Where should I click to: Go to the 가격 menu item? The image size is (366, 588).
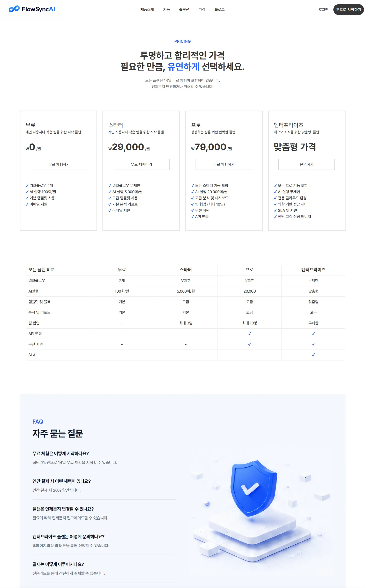[202, 10]
